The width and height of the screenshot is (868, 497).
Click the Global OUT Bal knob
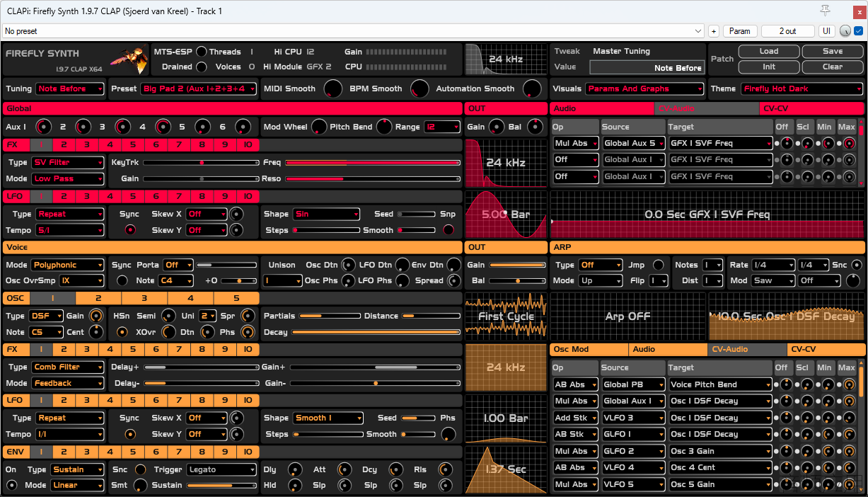[x=534, y=127]
